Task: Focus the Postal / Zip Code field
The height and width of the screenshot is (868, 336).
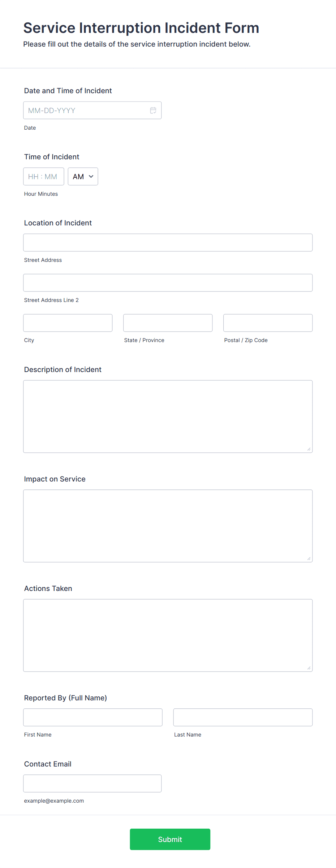Action: click(267, 323)
